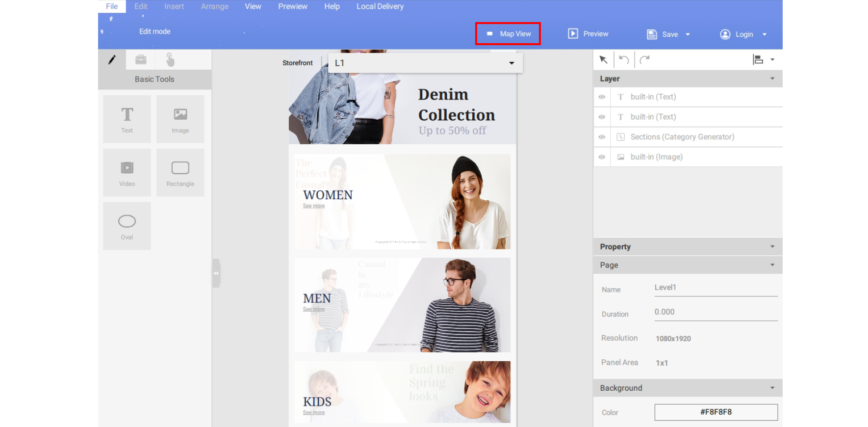Click the #F8F8F8 background color swatch
The height and width of the screenshot is (427, 868).
[x=715, y=412]
